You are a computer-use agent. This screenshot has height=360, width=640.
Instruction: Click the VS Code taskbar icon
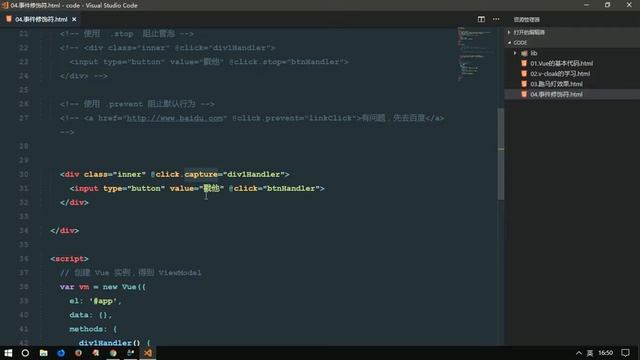148,353
